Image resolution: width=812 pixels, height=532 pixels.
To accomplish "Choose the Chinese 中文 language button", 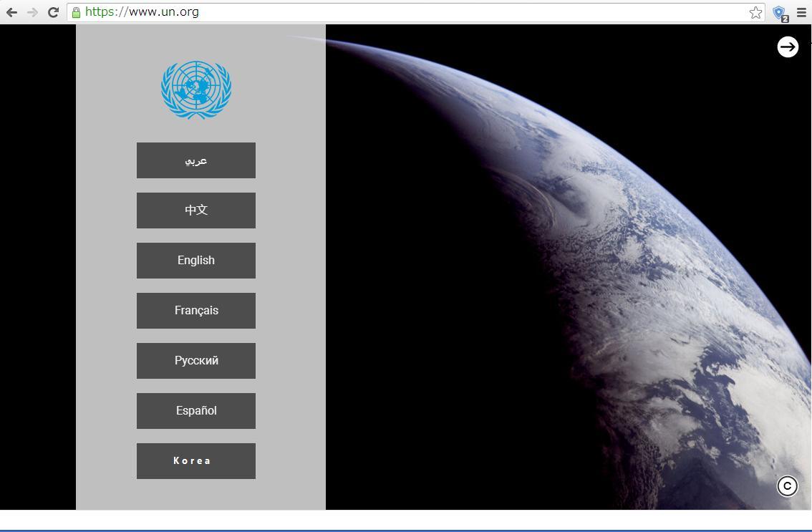I will (x=196, y=211).
